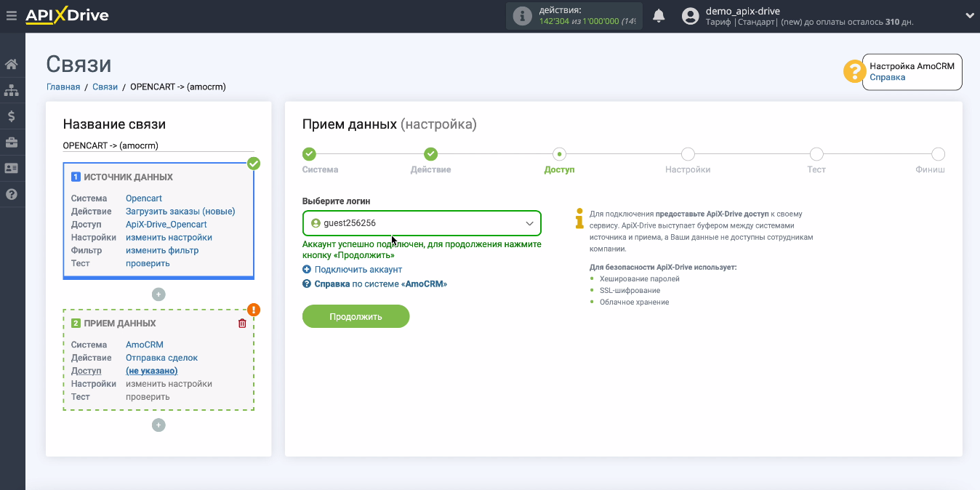Add a step below the receiver block
Screen dimensions: 980x490
pos(158,425)
